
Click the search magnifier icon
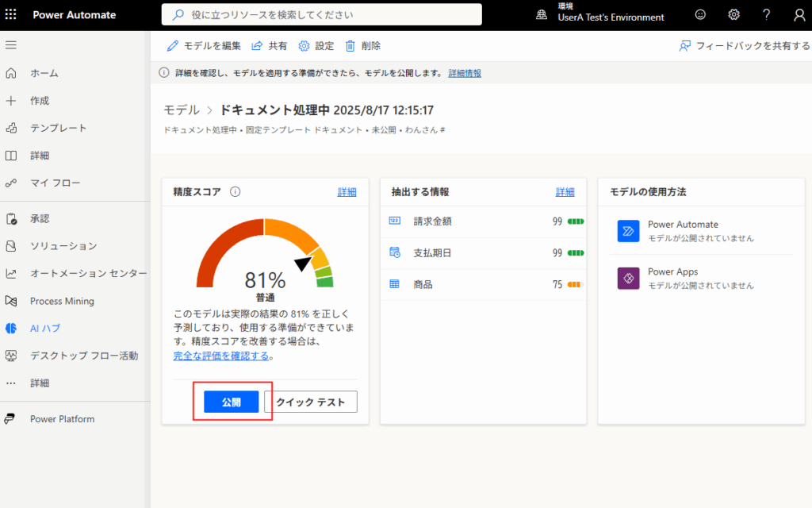pyautogui.click(x=178, y=14)
